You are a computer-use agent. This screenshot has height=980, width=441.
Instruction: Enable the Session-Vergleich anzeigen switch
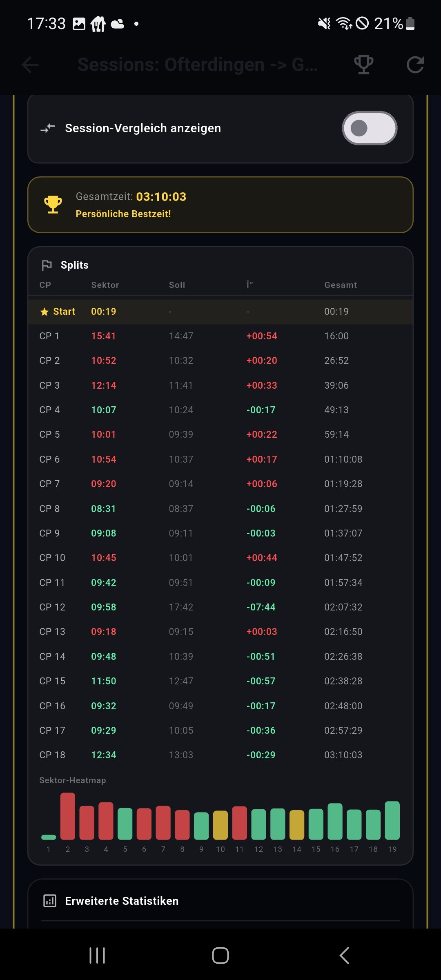[x=369, y=128]
